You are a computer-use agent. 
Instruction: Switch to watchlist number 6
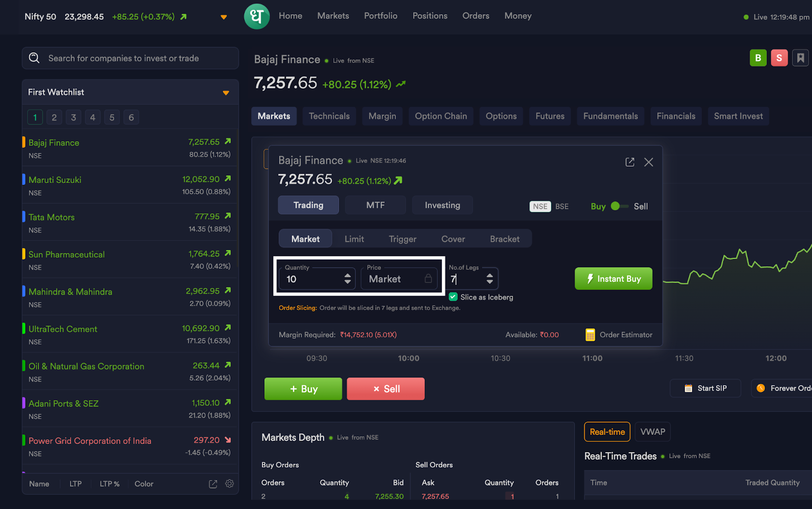click(x=131, y=117)
